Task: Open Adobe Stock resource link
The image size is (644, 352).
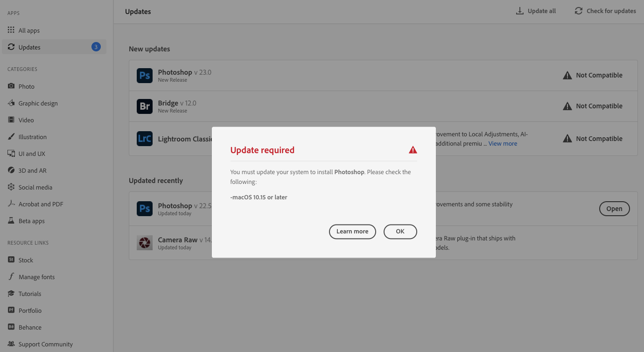Action: (x=21, y=260)
